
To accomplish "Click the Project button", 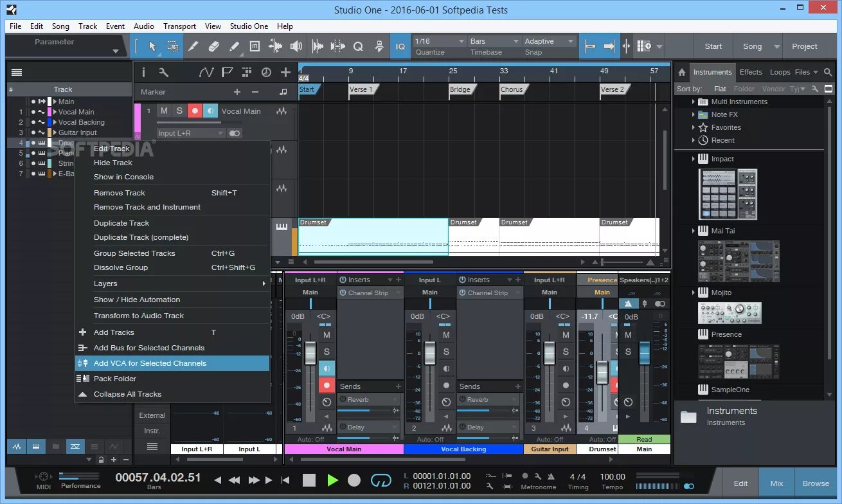I will pyautogui.click(x=805, y=46).
